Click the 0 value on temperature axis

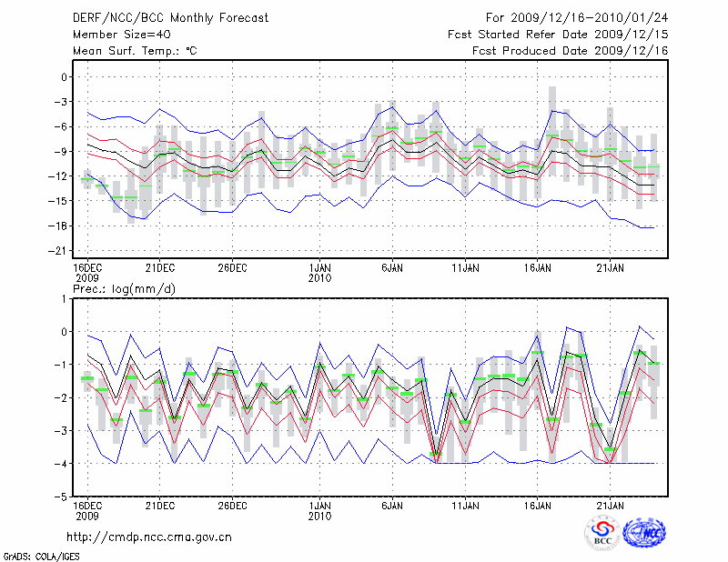point(65,77)
